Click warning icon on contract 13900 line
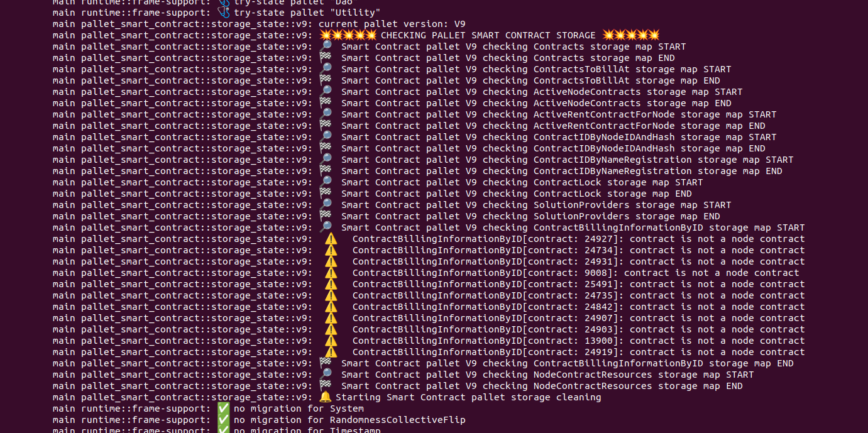 tap(331, 341)
